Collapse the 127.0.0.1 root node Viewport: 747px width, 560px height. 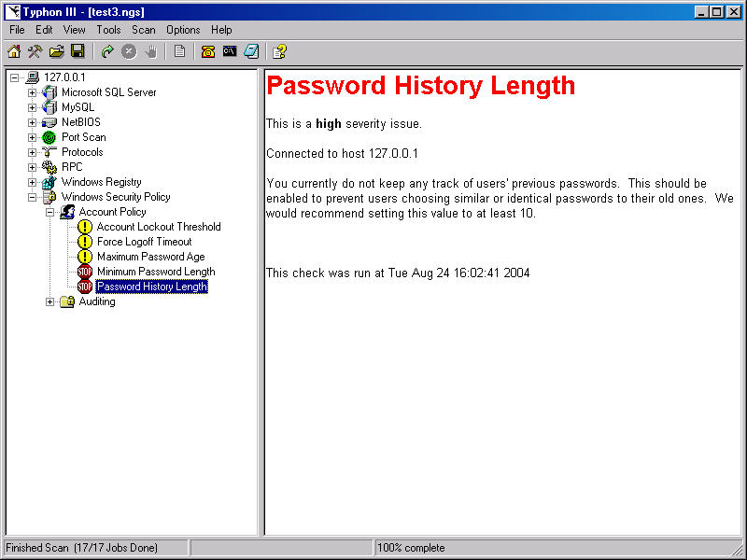15,77
